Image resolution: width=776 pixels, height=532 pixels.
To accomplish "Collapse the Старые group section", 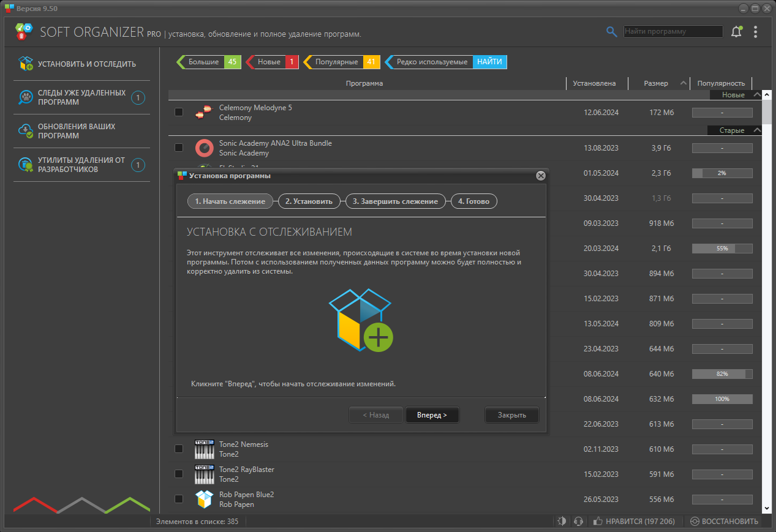I will coord(757,130).
